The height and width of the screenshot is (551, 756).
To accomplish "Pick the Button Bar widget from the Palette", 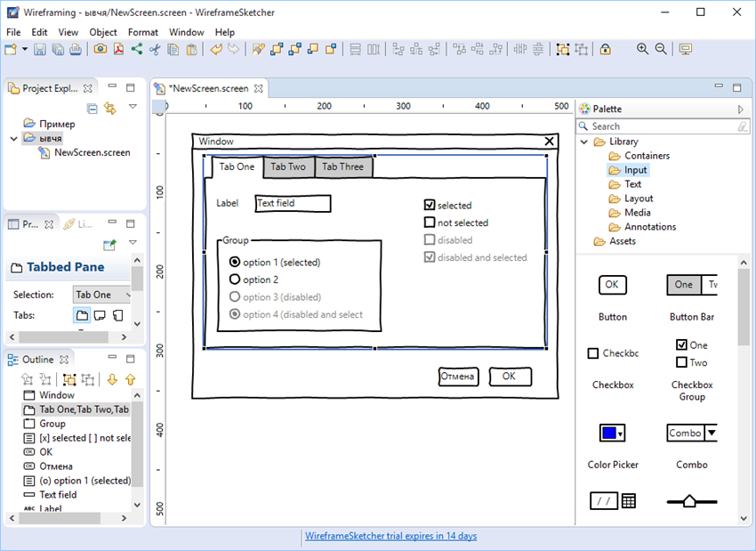I will (692, 298).
